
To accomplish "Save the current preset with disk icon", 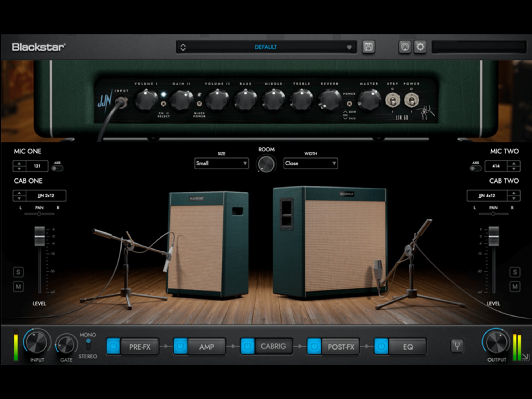I will [368, 47].
